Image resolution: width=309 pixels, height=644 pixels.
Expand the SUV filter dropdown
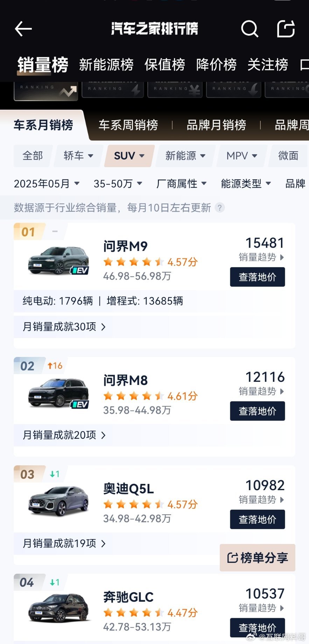pos(129,156)
